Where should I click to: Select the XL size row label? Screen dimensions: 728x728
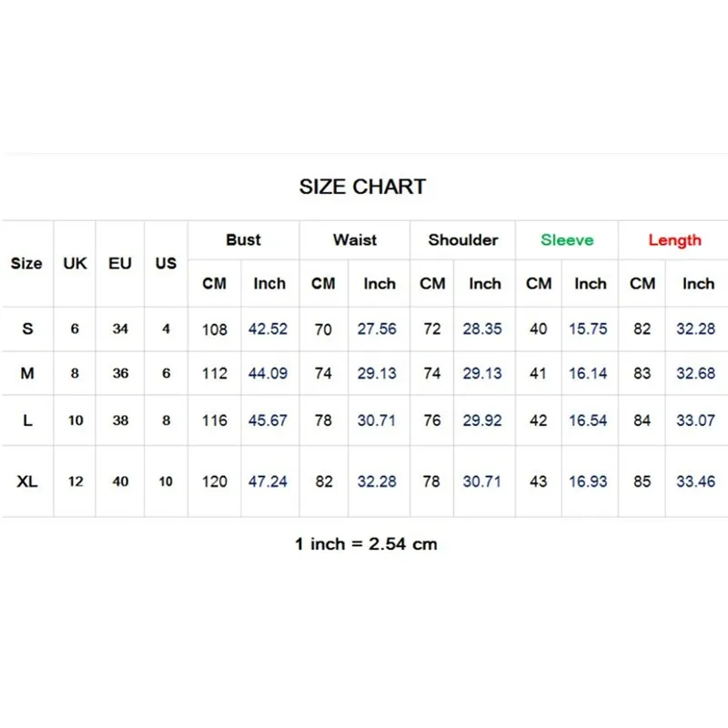click(x=27, y=481)
